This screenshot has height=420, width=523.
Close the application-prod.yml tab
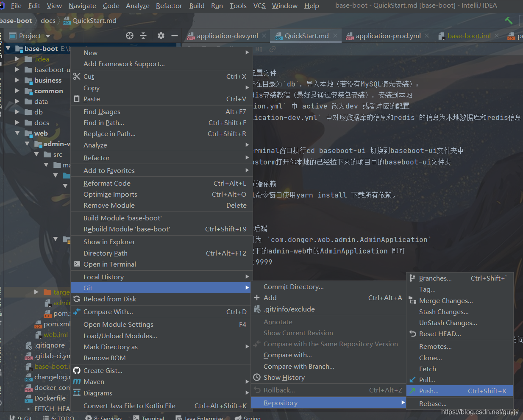tap(427, 36)
